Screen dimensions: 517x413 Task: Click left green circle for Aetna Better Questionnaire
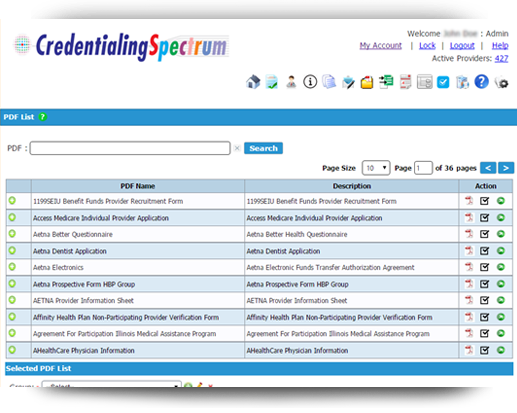click(12, 234)
